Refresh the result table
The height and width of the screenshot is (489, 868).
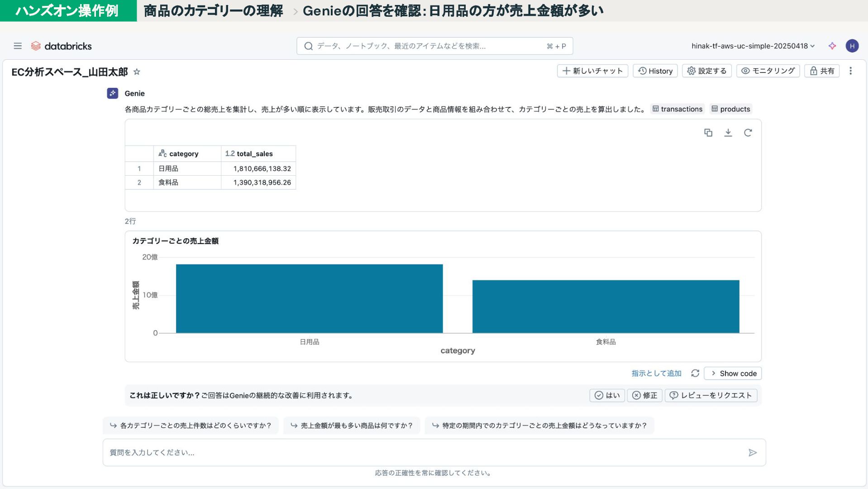[748, 133]
